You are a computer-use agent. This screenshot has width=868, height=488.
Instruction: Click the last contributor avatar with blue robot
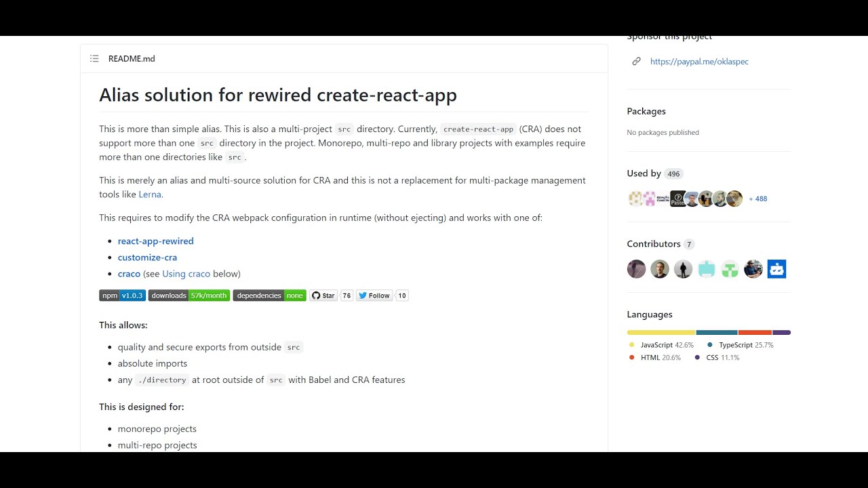776,269
